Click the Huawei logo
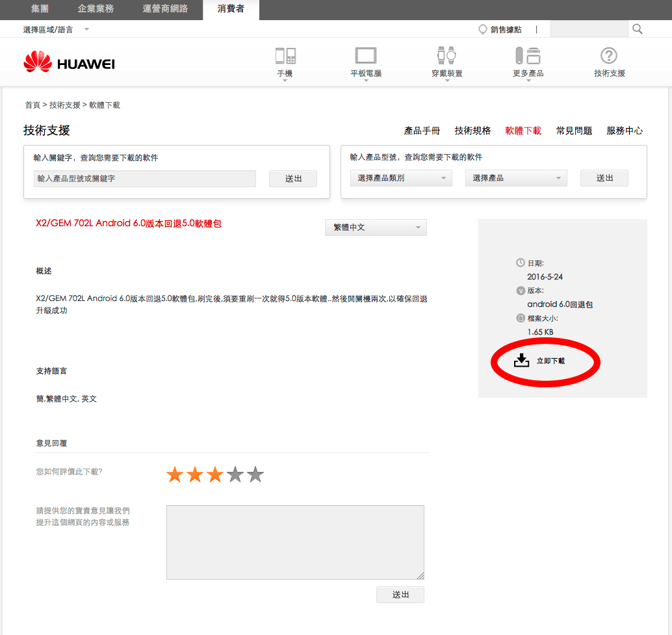Screen dimensions: 672x635 pyautogui.click(x=69, y=62)
